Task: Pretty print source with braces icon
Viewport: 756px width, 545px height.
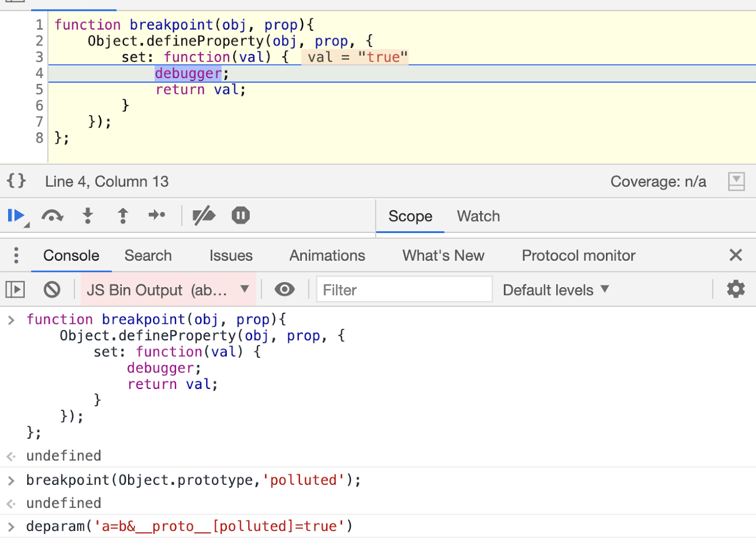Action: pyautogui.click(x=17, y=181)
